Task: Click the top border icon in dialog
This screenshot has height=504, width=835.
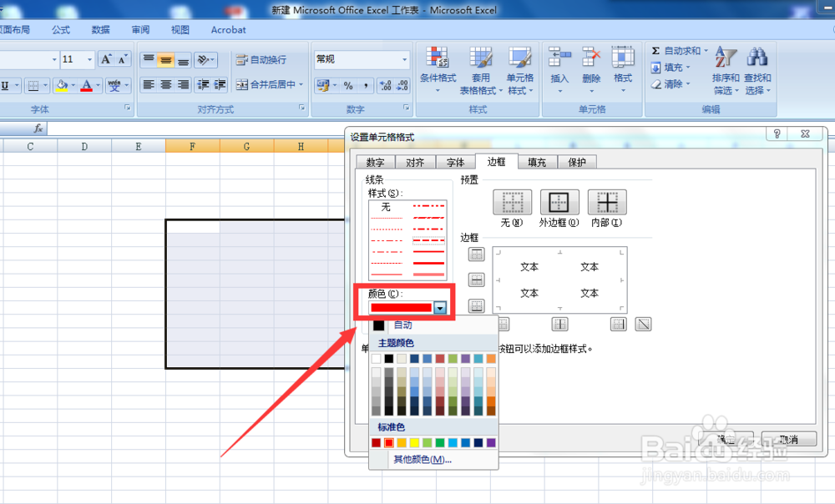Action: [477, 255]
